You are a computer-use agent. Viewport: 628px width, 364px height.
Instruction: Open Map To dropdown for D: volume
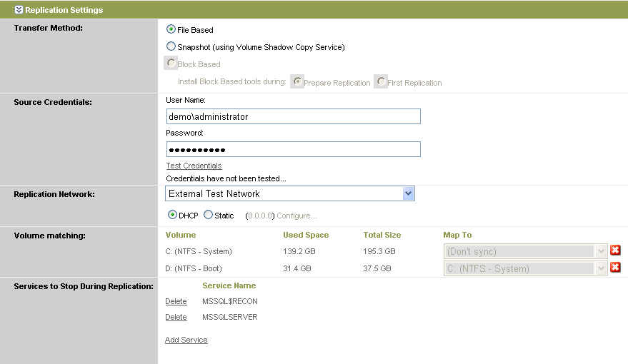(x=601, y=268)
